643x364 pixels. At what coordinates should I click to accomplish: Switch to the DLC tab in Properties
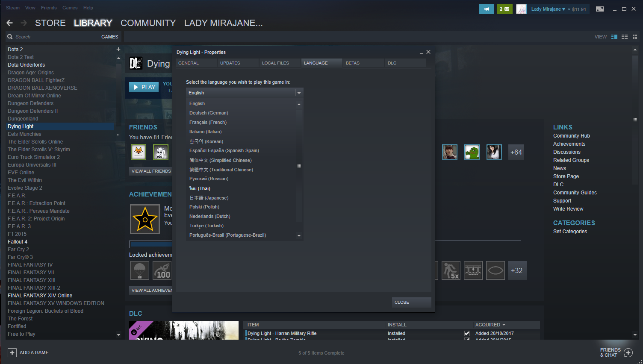click(405, 63)
